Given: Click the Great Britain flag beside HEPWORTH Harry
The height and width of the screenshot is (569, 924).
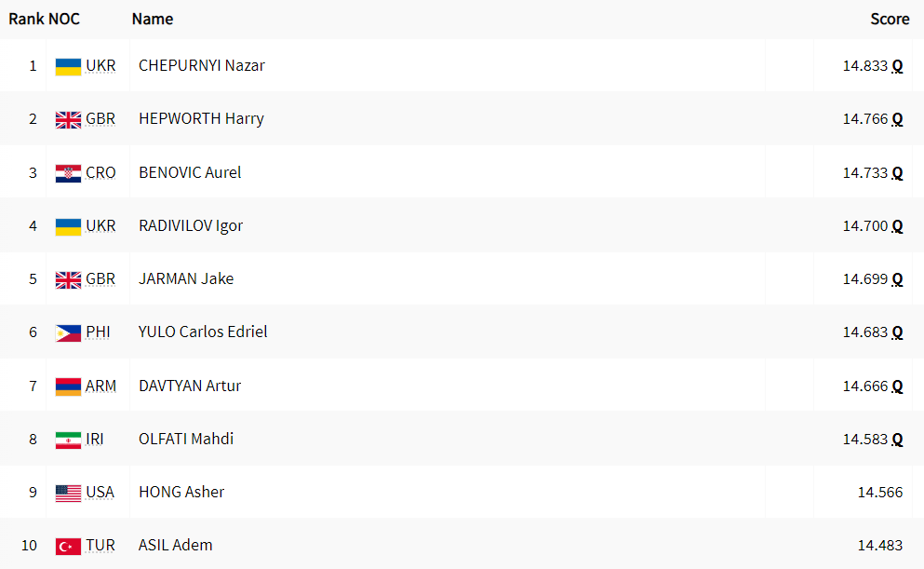Looking at the screenshot, I should [68, 120].
